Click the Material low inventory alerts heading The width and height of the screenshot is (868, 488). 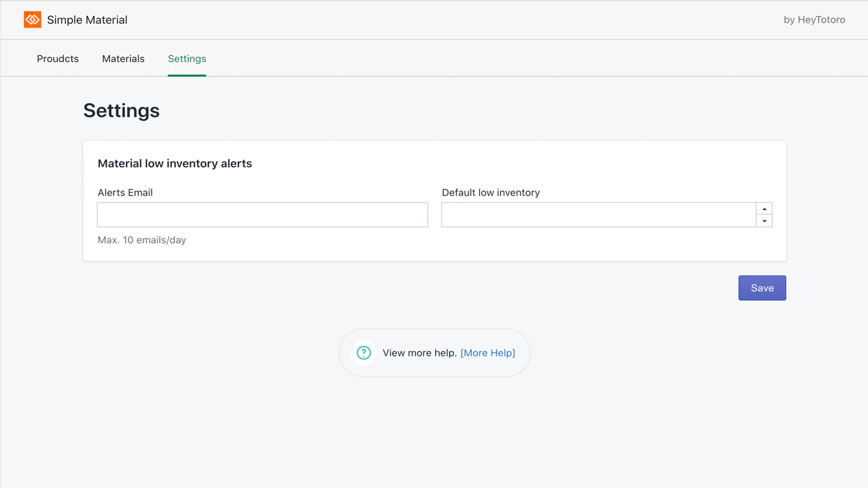pos(175,164)
